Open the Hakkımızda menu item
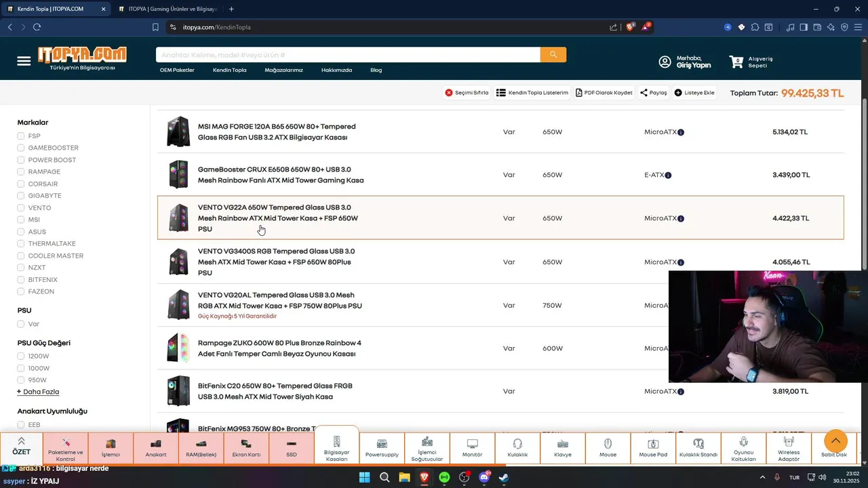The width and height of the screenshot is (868, 488). (x=336, y=70)
